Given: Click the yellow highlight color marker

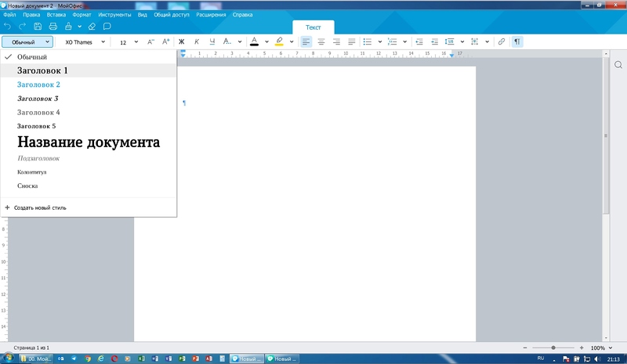Looking at the screenshot, I should [279, 41].
